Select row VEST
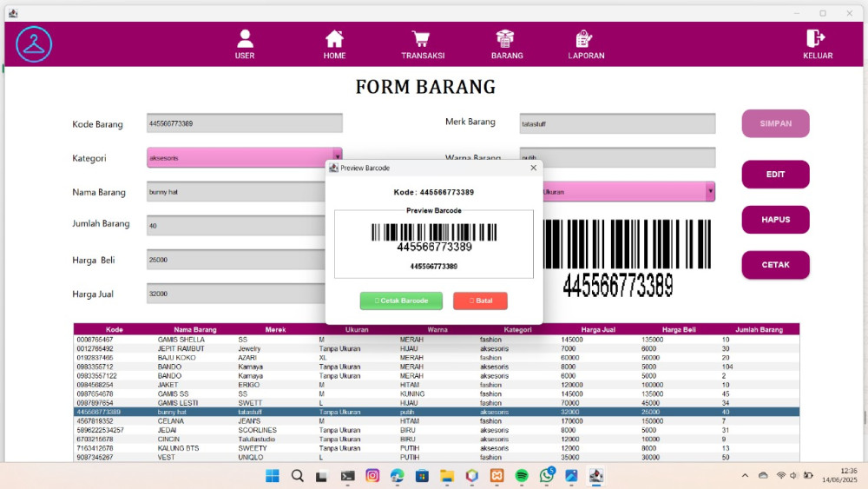 [x=437, y=458]
